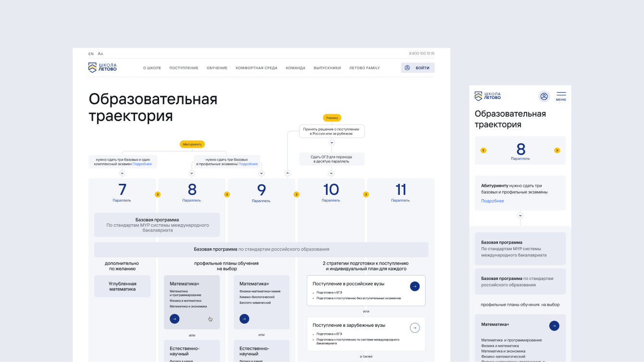Click the Углубленная математика card
The height and width of the screenshot is (362, 644).
coord(122,286)
